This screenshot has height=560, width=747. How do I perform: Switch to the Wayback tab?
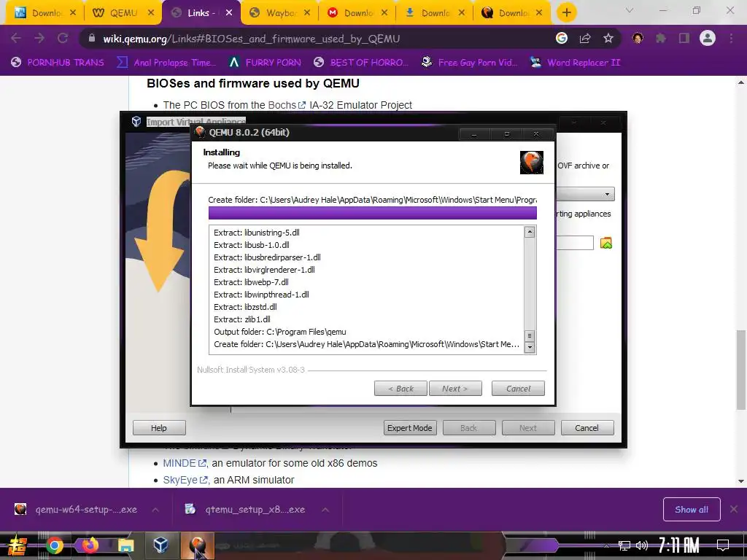[x=280, y=13]
